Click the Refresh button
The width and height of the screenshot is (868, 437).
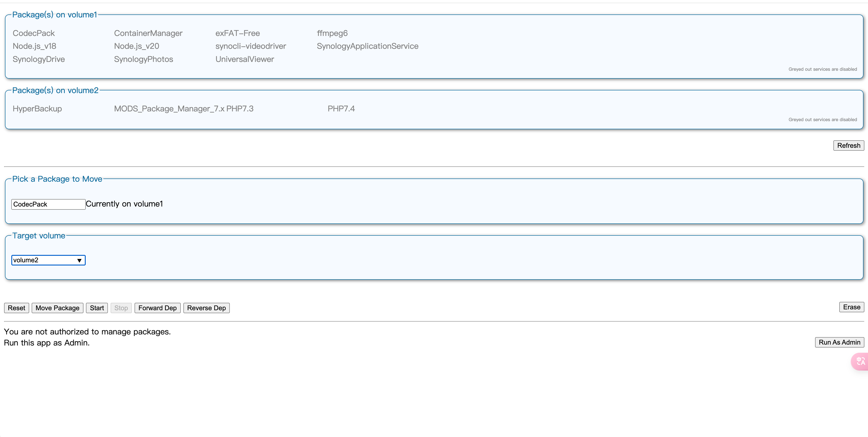point(849,146)
